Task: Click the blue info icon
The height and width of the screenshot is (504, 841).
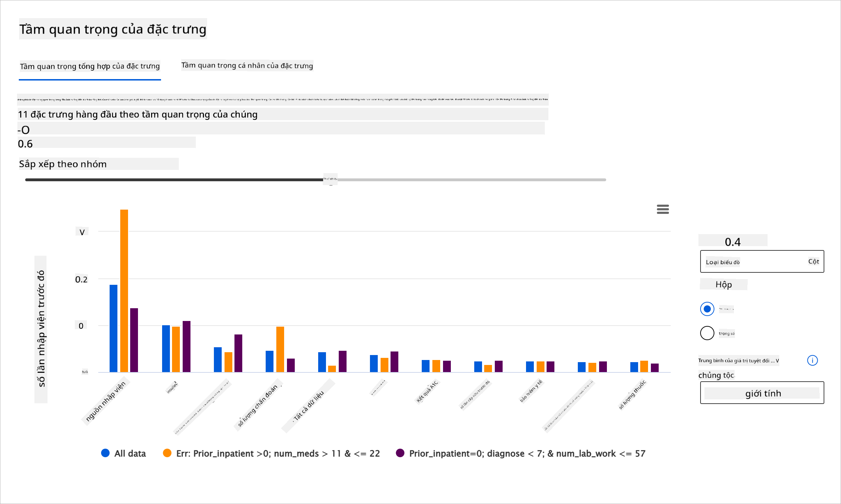Action: [812, 360]
